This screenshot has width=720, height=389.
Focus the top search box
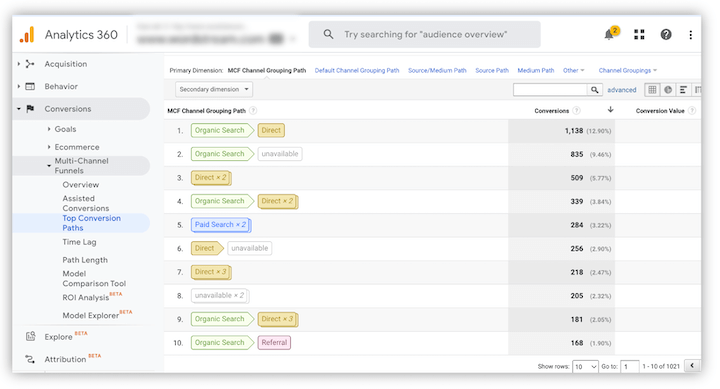point(425,34)
